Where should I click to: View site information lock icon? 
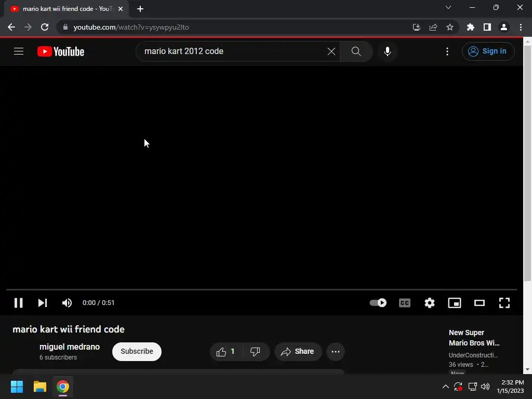pos(65,27)
